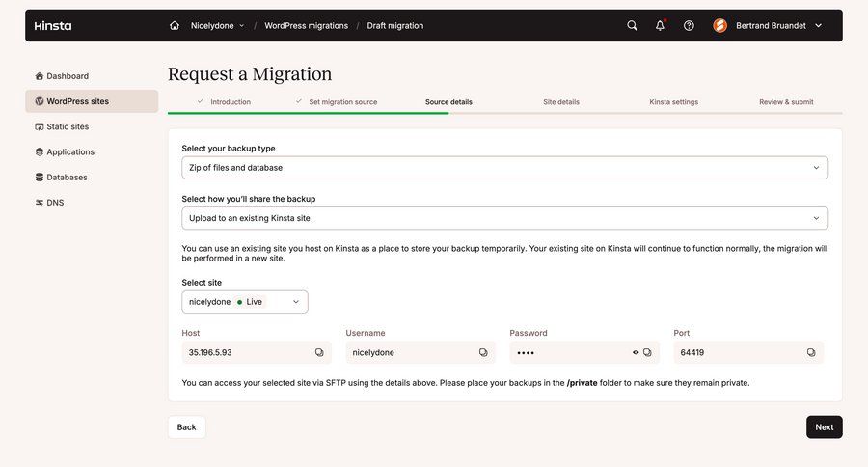Click the WordPress migrations breadcrumb link
The height and width of the screenshot is (467, 868).
(306, 26)
